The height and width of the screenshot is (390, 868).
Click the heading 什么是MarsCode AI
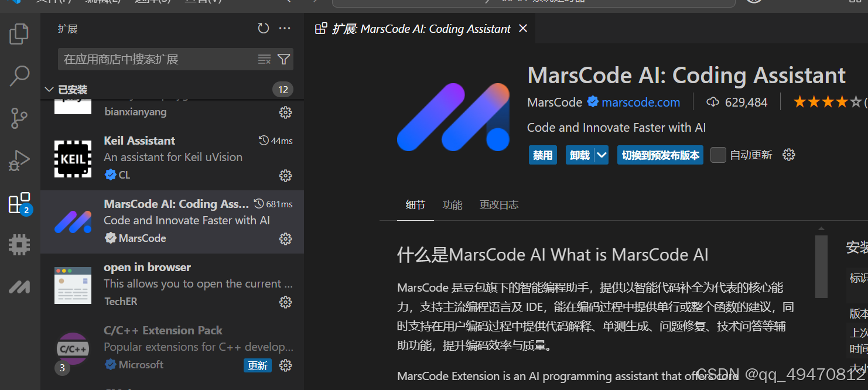click(553, 255)
